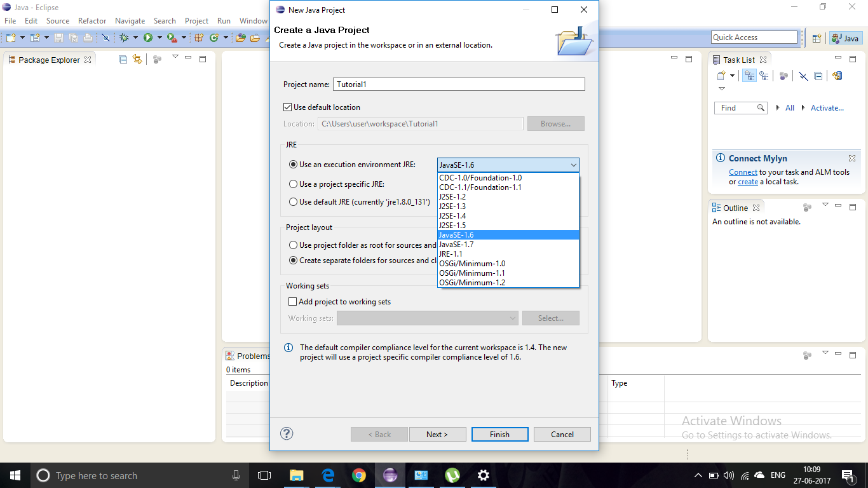
Task: Collapse the JavaSE-1.6 execution environment combo box
Action: [508, 165]
